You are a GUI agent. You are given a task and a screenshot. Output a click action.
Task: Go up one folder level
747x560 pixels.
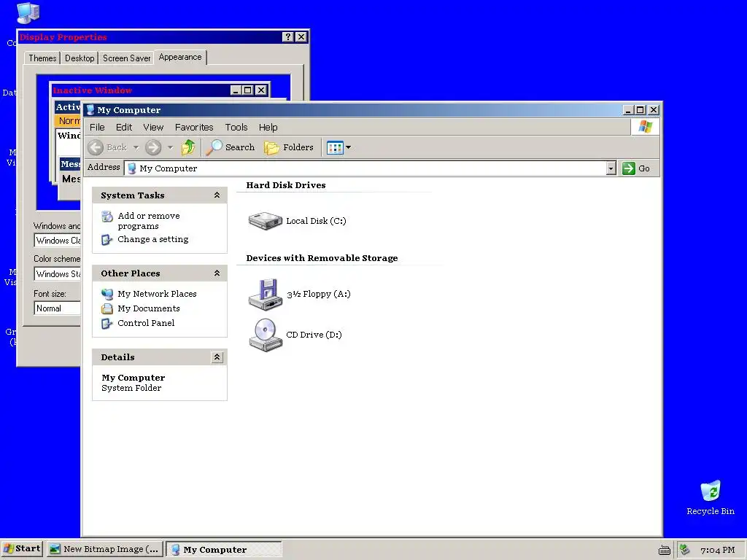pos(188,147)
